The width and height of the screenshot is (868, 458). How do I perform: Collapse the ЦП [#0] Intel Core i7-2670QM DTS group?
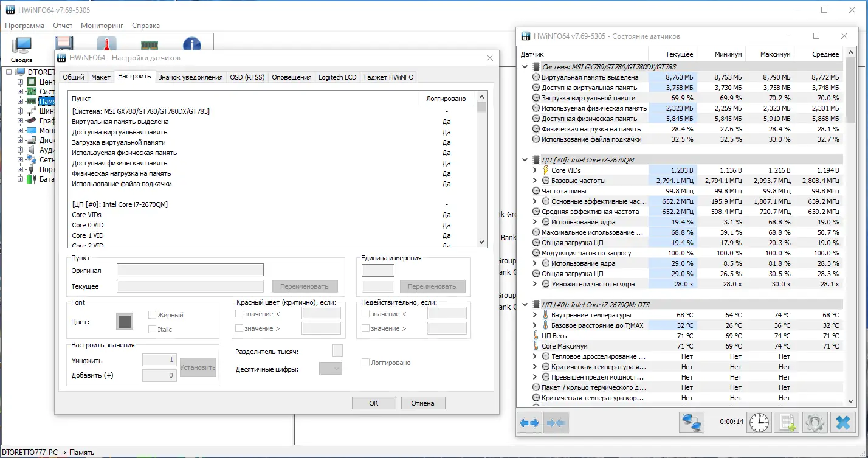(x=526, y=305)
